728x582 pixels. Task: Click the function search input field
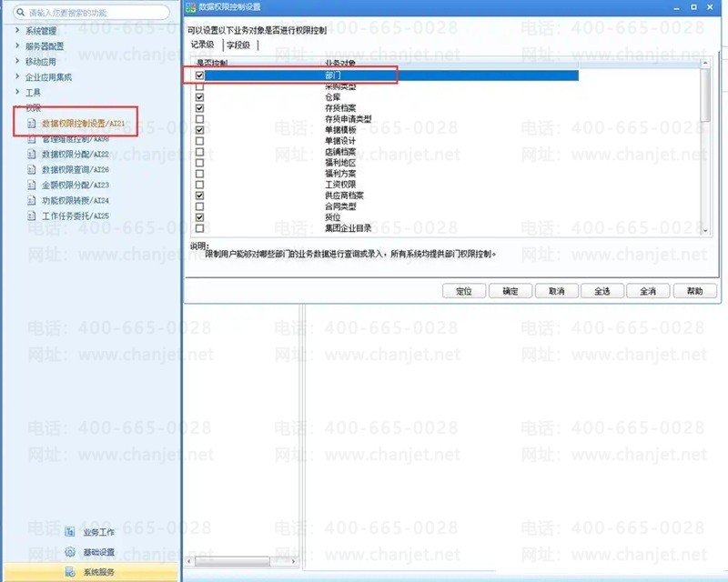click(x=91, y=13)
